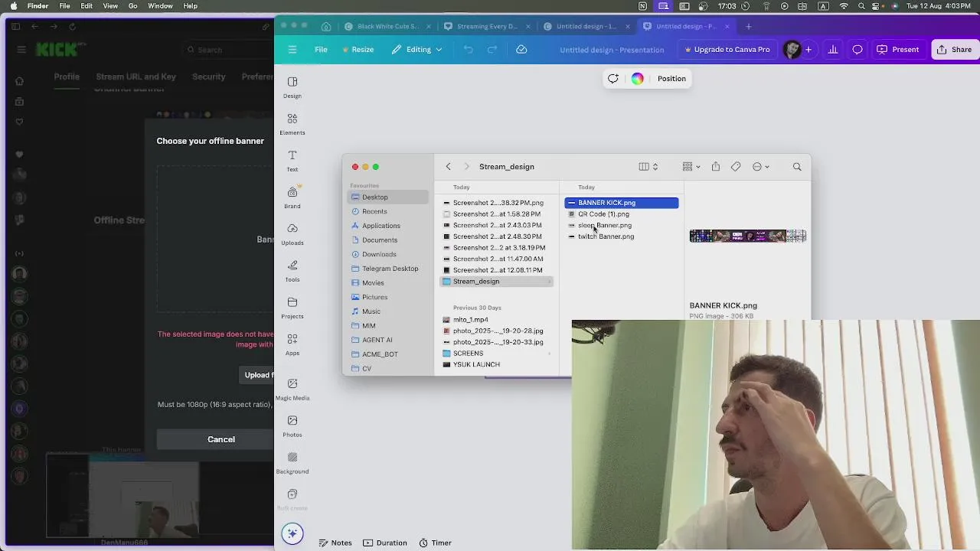Screen dimensions: 980x551
Task: Open Finder more actions dropdown
Action: coord(761,166)
